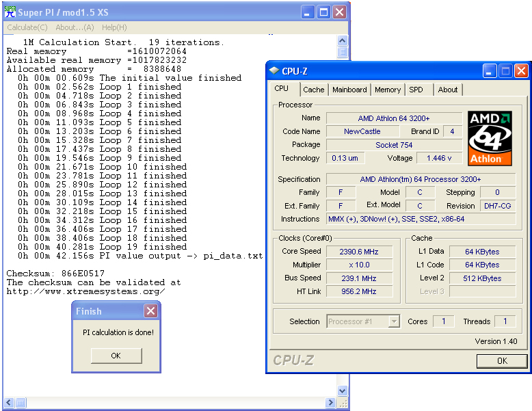Viewport: 532px width, 411px height.
Task: Click the Super PI vertical scroll up arrow
Action: [343, 41]
